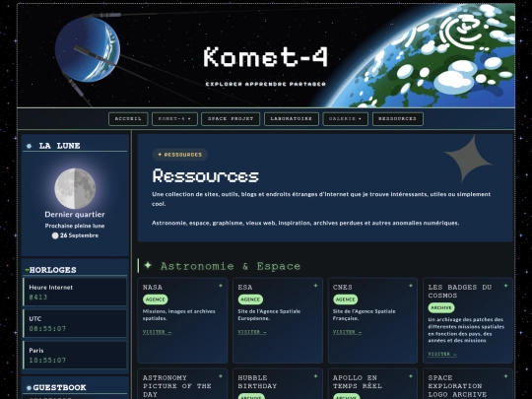
Task: Click the Paris time 10:55:07
Action: 47,361
